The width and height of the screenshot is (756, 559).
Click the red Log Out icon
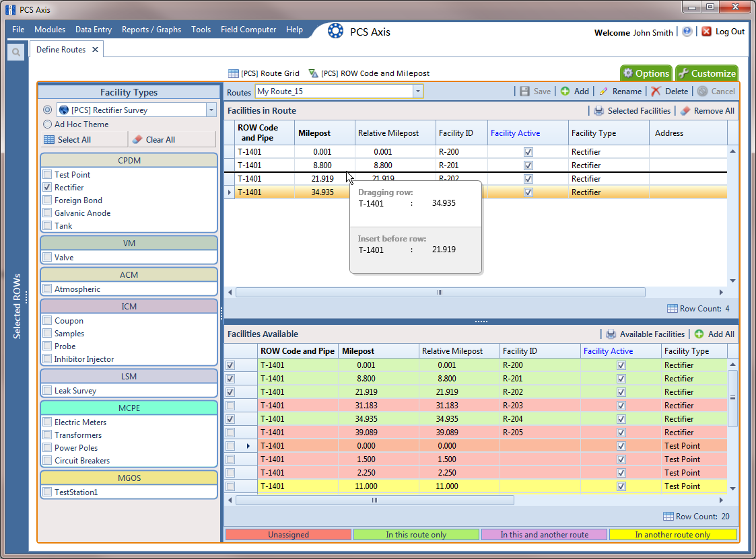click(x=706, y=32)
